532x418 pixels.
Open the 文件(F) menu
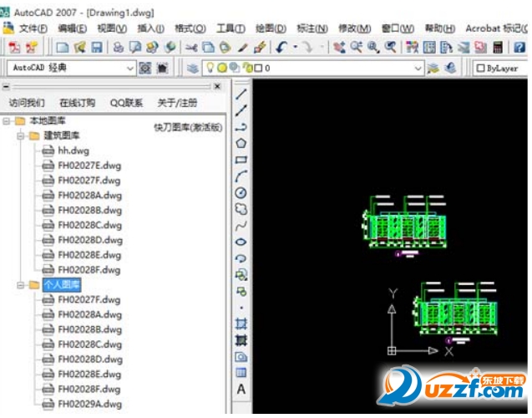pos(33,28)
